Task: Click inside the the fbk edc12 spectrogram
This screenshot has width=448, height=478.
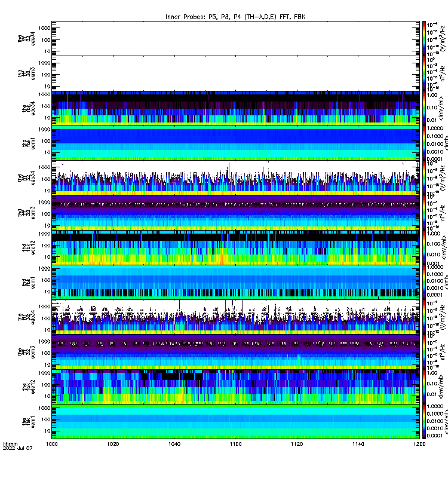Action: coord(235,387)
